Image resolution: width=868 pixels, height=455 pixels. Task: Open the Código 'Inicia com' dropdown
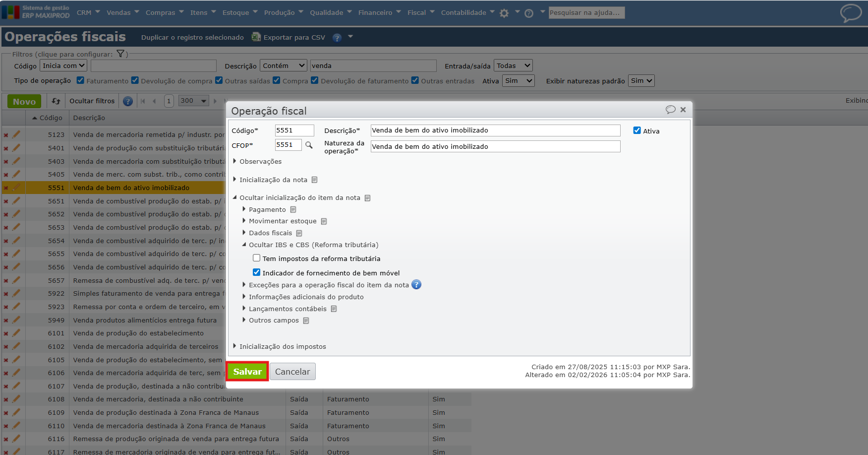click(x=63, y=65)
